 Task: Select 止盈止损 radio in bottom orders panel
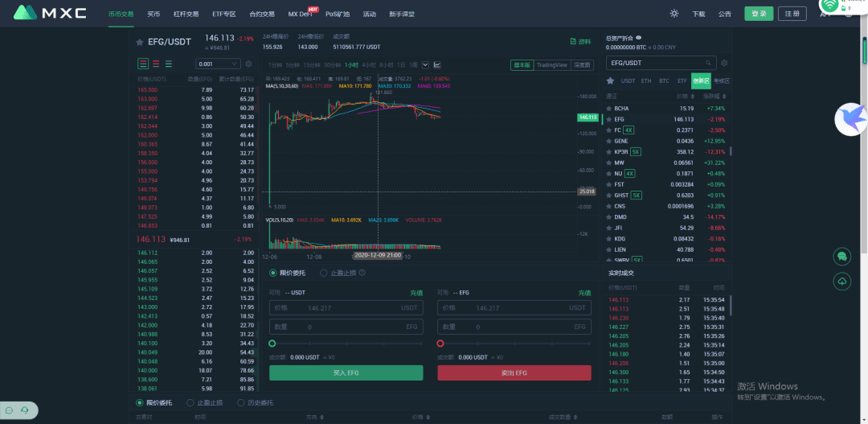point(190,402)
